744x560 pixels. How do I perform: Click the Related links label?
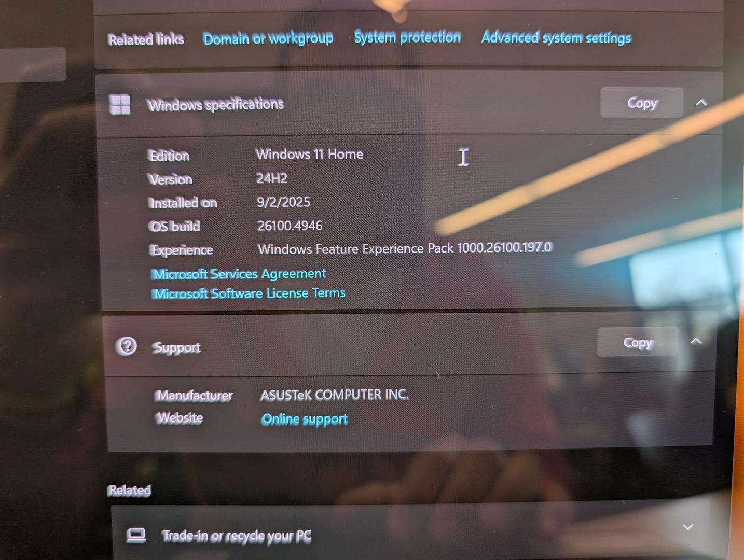pyautogui.click(x=146, y=39)
